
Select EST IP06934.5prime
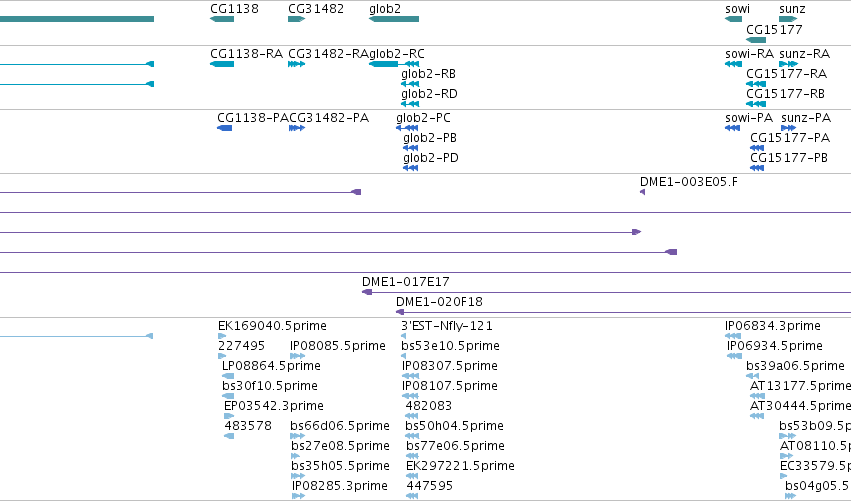click(x=734, y=357)
